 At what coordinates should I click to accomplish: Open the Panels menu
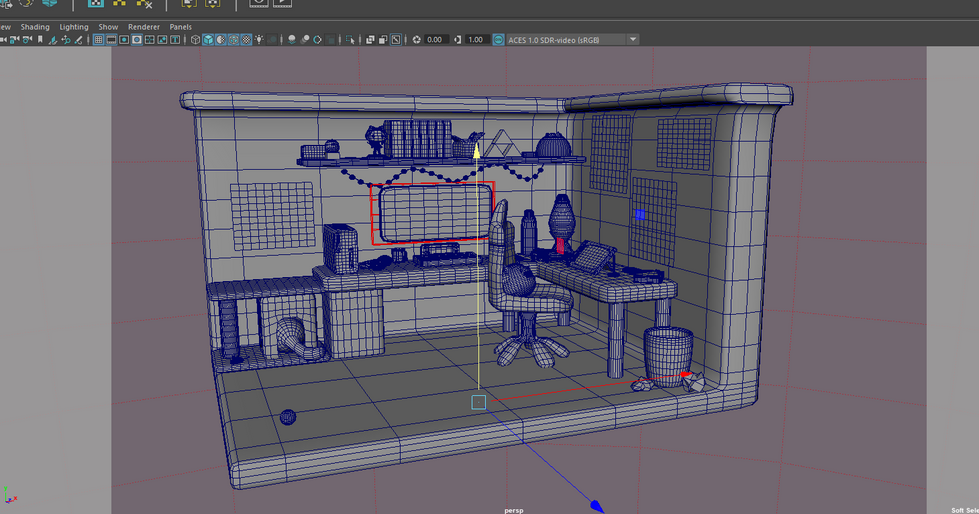coord(180,27)
